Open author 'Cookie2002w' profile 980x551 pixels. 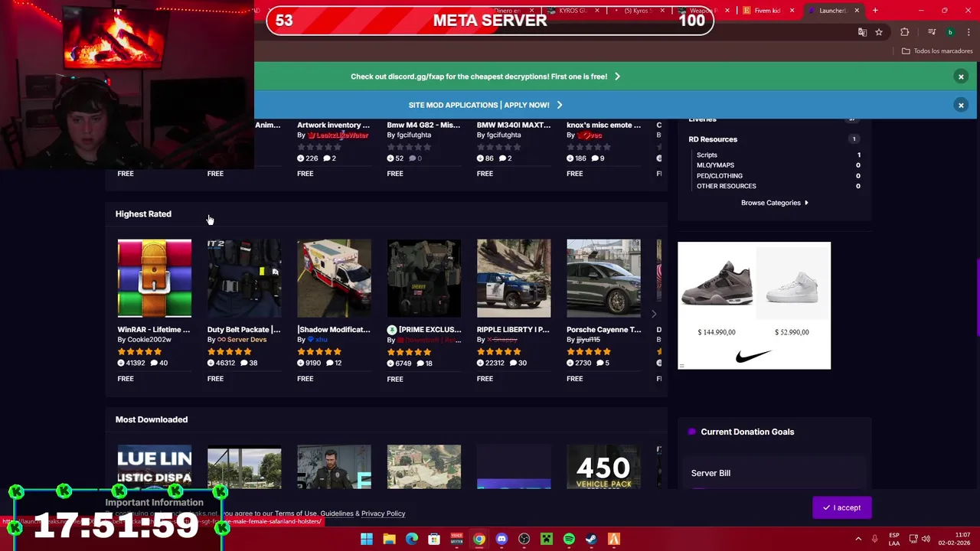tap(149, 340)
